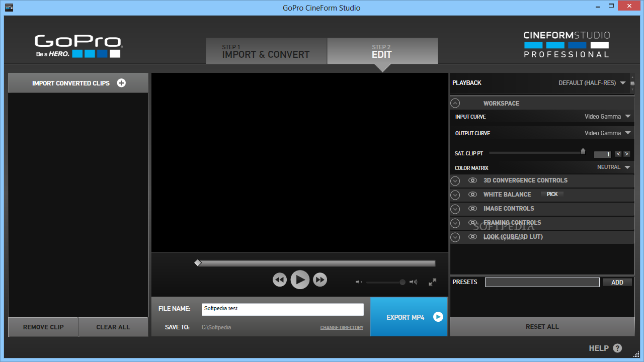The height and width of the screenshot is (362, 644).
Task: Click the low-volume speaker icon
Action: click(359, 282)
